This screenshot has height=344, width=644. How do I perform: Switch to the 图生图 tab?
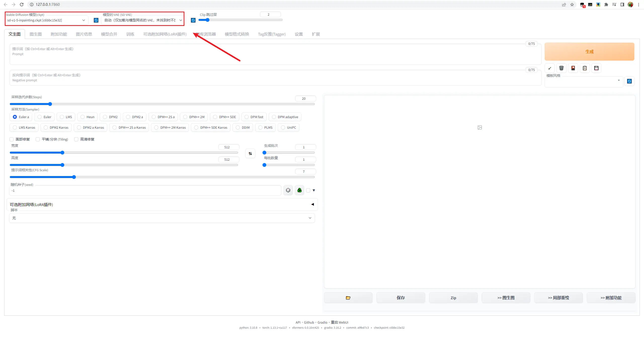click(35, 34)
